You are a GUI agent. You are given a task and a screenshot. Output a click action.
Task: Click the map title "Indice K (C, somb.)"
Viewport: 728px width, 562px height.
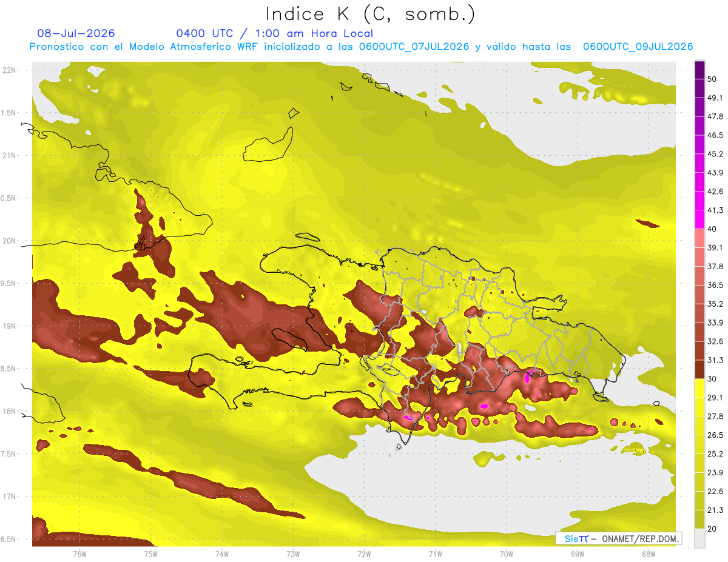[370, 13]
